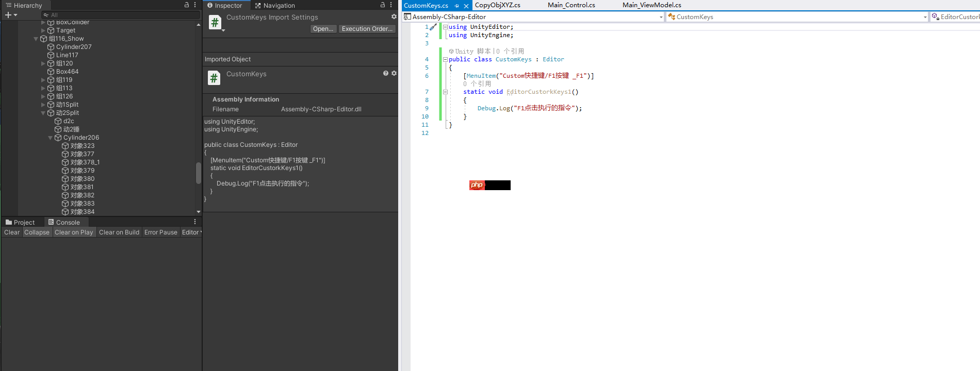
Task: Collapse the 组116_Show tree node
Action: (36, 39)
